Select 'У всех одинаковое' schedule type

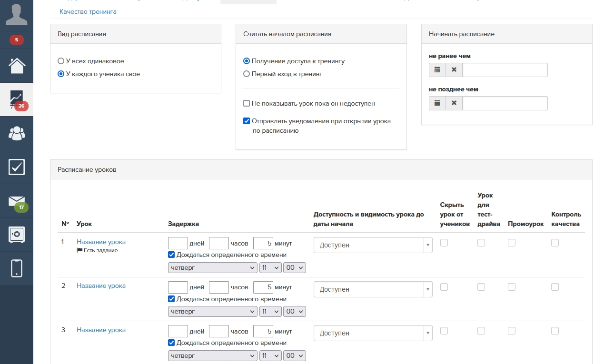coord(60,61)
